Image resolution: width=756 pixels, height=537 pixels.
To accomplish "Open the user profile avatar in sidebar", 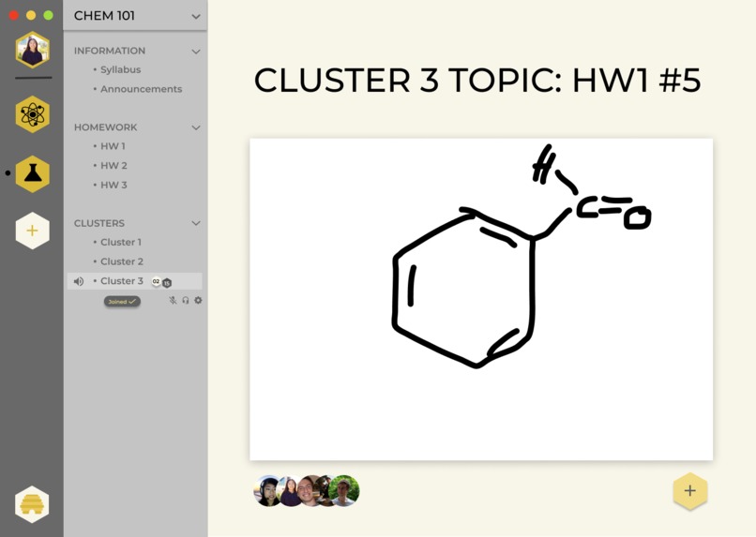I will [x=32, y=50].
